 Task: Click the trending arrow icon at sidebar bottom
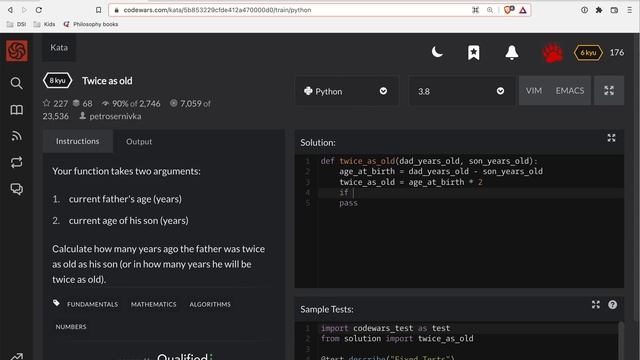[16, 356]
